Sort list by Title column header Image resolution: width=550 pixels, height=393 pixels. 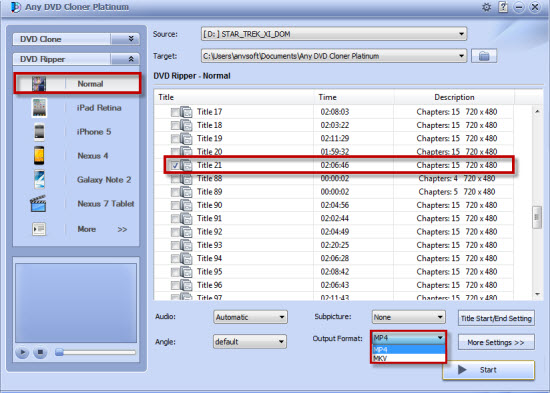click(x=234, y=97)
